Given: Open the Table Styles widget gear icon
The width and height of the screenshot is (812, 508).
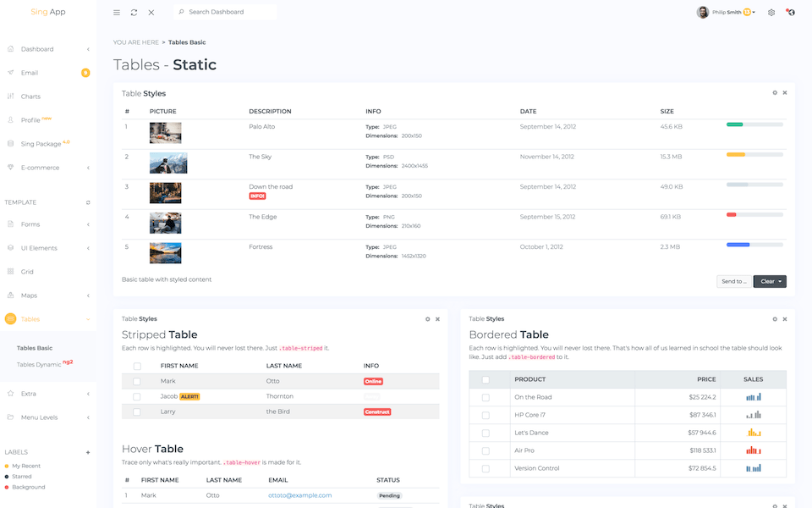Looking at the screenshot, I should coord(773,93).
